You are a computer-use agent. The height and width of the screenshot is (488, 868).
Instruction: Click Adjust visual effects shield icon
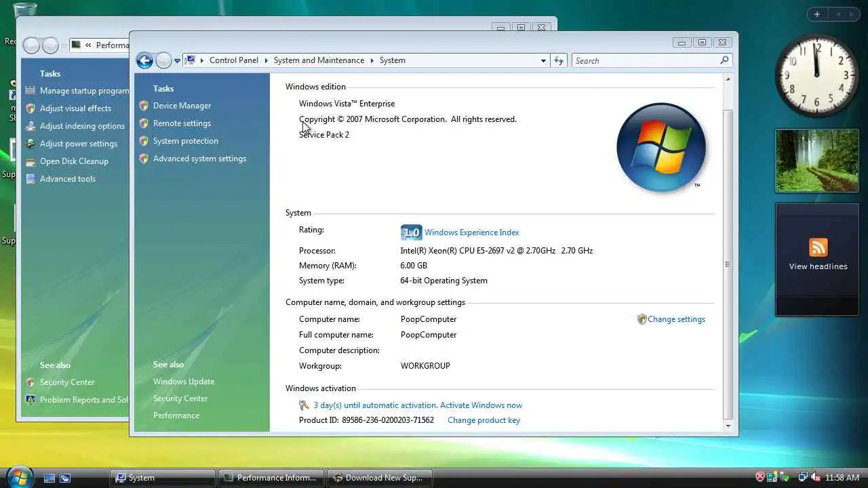pos(30,108)
